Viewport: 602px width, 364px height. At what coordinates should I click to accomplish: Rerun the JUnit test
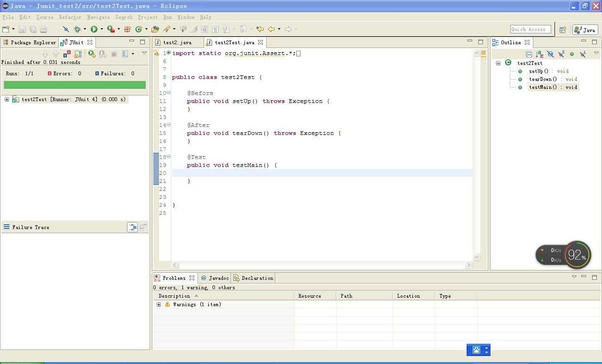pyautogui.click(x=92, y=54)
